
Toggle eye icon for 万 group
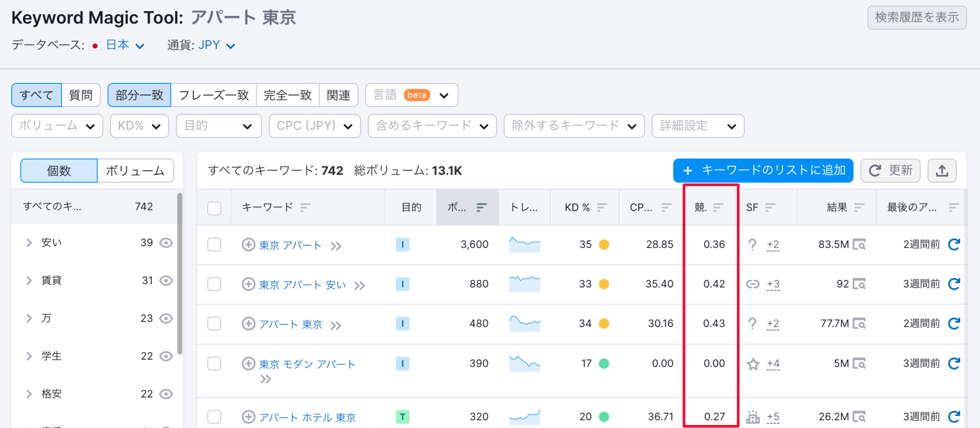point(166,318)
